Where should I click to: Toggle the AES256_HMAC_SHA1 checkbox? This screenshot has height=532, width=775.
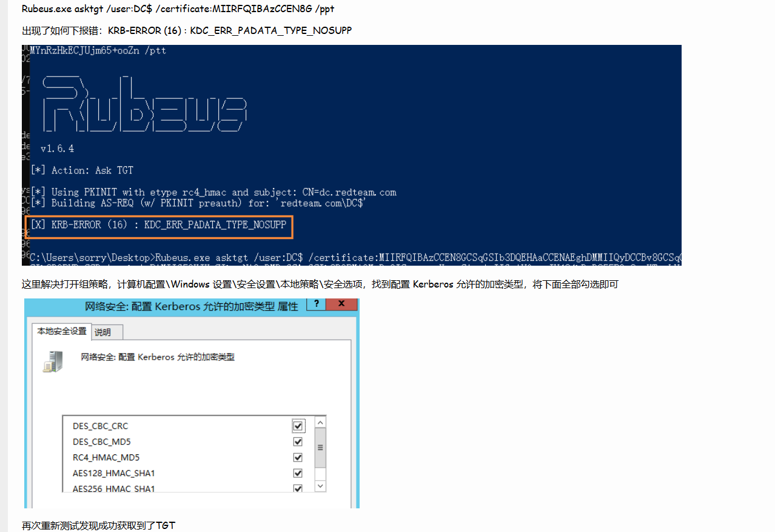coord(298,488)
